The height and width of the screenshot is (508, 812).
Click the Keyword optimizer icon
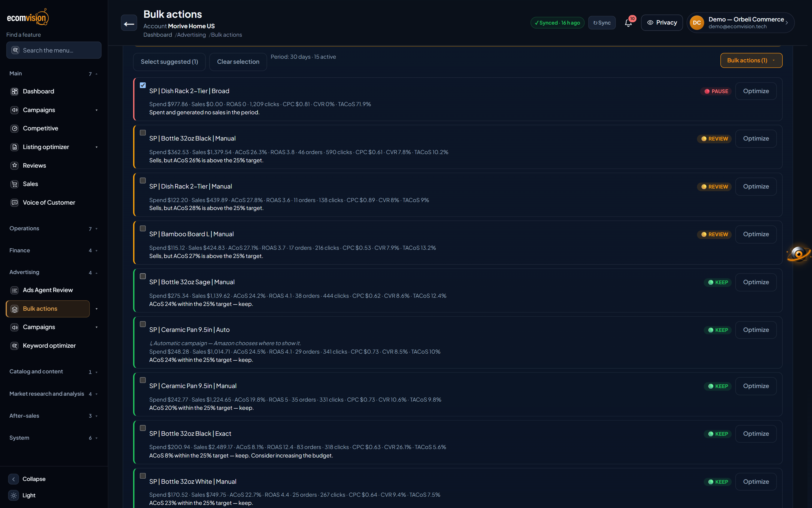pyautogui.click(x=14, y=346)
